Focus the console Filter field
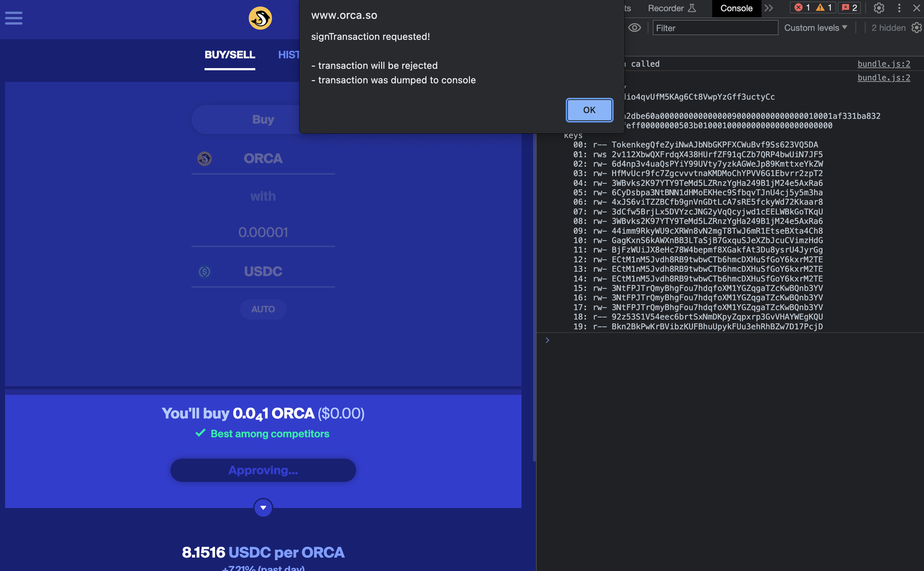This screenshot has width=924, height=571. click(715, 28)
